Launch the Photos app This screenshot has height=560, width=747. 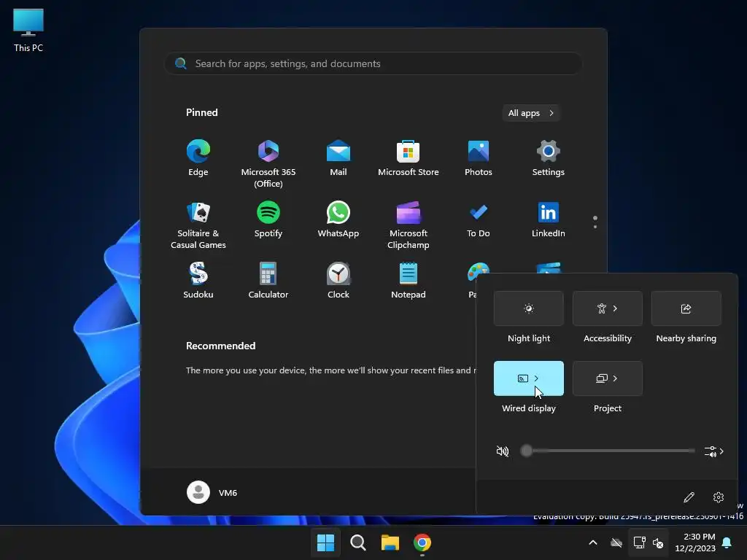point(479,158)
